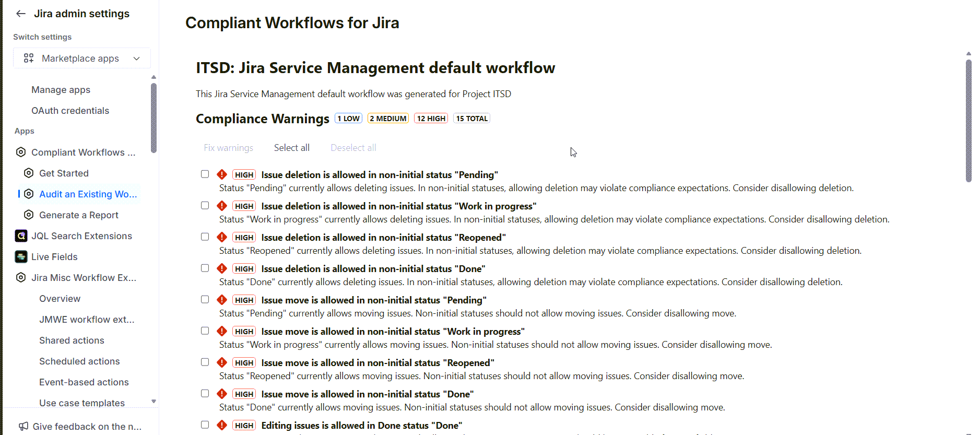Click the sidebar scrollbar thumb
980x435 pixels.
[x=154, y=118]
